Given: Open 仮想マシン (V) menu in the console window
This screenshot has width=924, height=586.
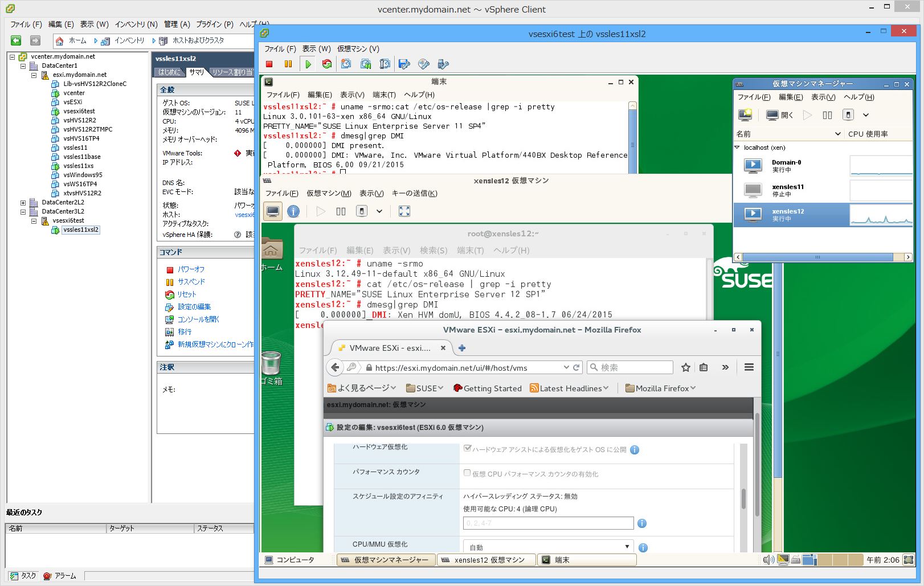Looking at the screenshot, I should coord(358,49).
